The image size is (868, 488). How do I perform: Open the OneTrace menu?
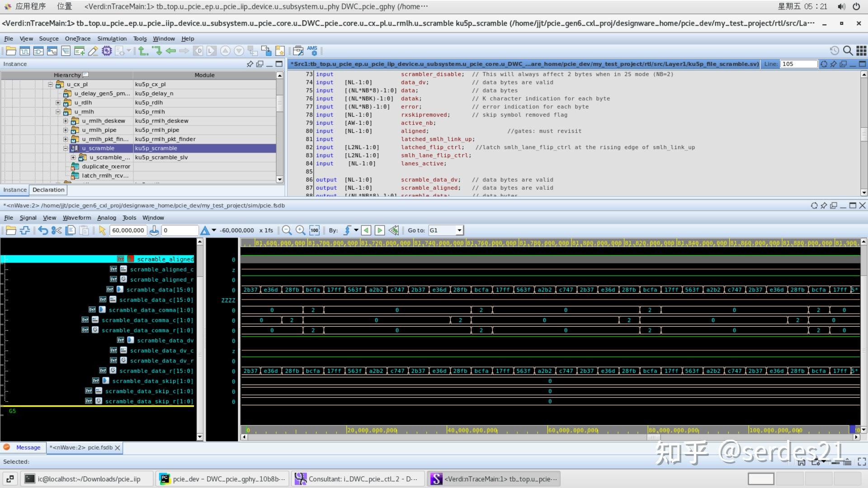click(77, 39)
